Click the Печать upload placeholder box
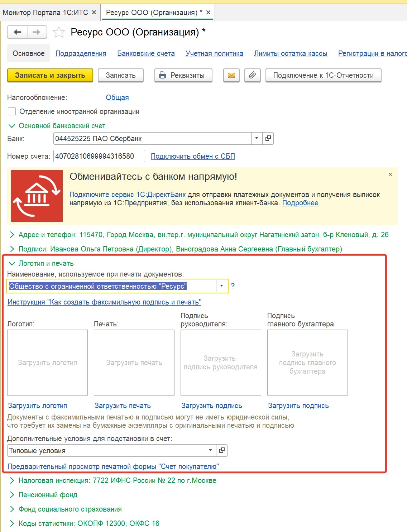 tap(134, 363)
